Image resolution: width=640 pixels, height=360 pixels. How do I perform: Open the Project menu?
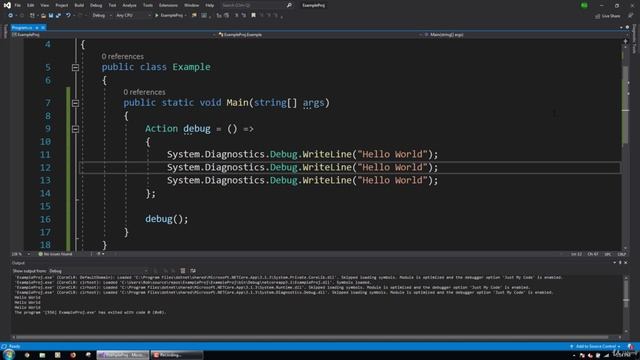(x=62, y=5)
